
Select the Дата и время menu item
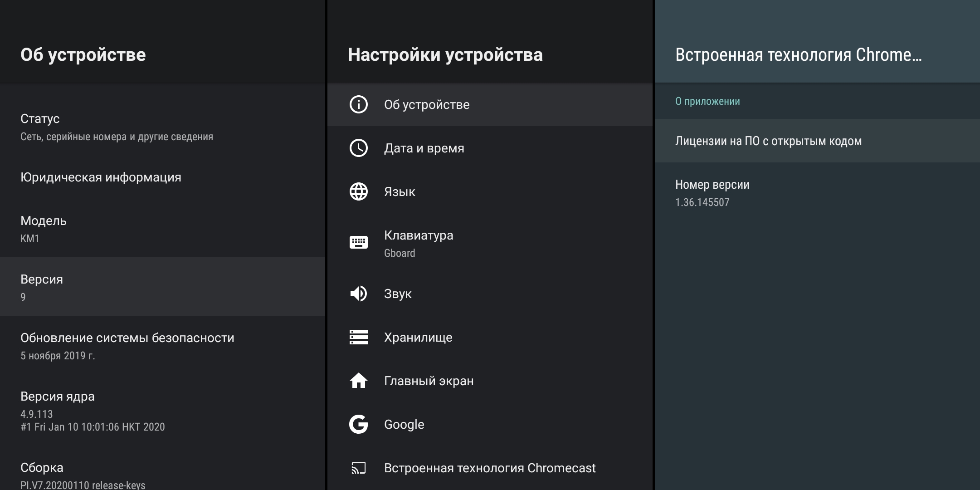424,148
